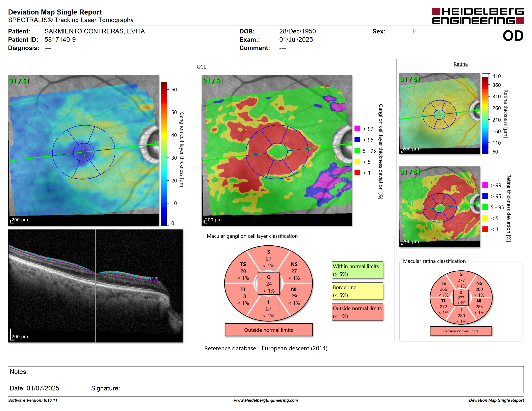The width and height of the screenshot is (532, 411).
Task: Click the blue > 95 GCL legend swatch
Action: tap(357, 139)
